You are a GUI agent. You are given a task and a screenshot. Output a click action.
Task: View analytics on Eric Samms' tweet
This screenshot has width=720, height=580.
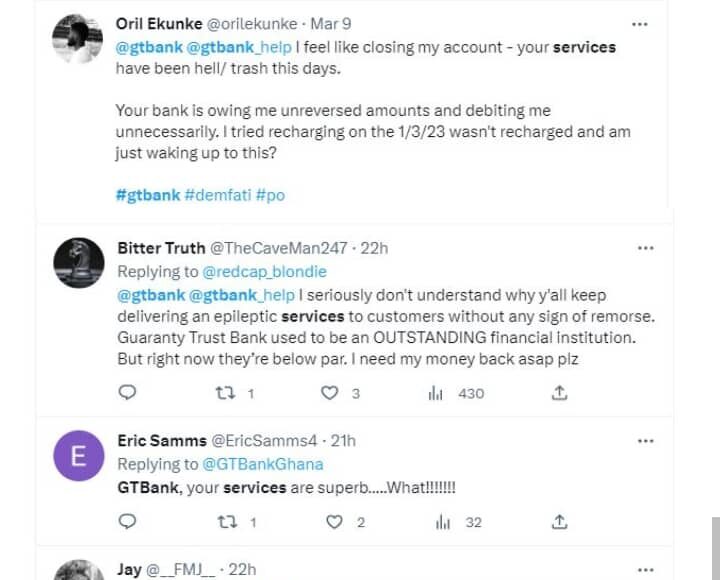point(441,522)
